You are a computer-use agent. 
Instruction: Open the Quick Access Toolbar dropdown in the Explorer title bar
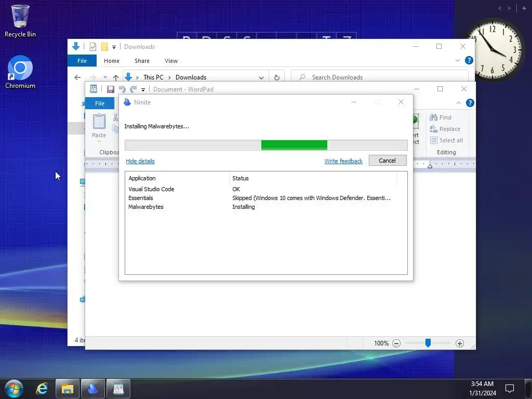(x=114, y=47)
